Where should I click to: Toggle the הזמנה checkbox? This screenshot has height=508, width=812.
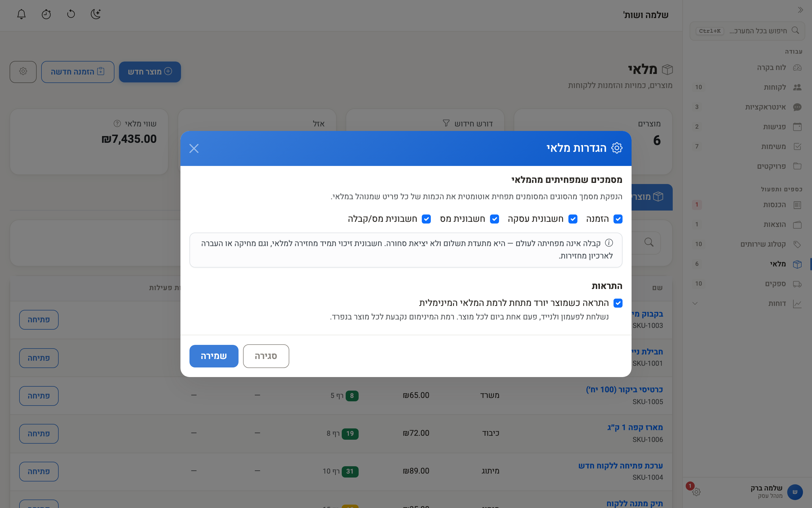point(618,219)
